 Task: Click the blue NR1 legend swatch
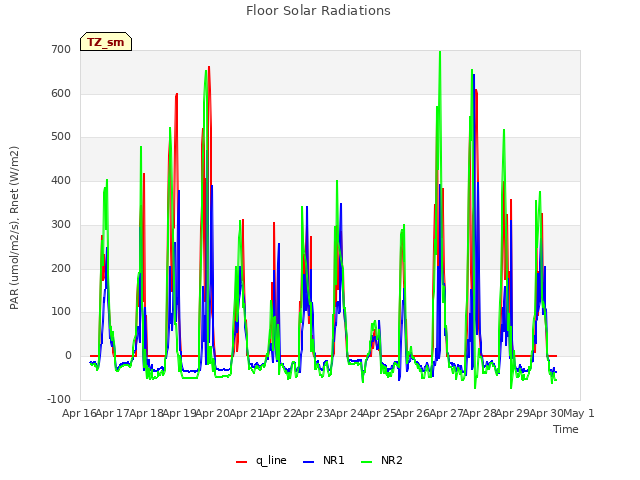[x=309, y=462]
